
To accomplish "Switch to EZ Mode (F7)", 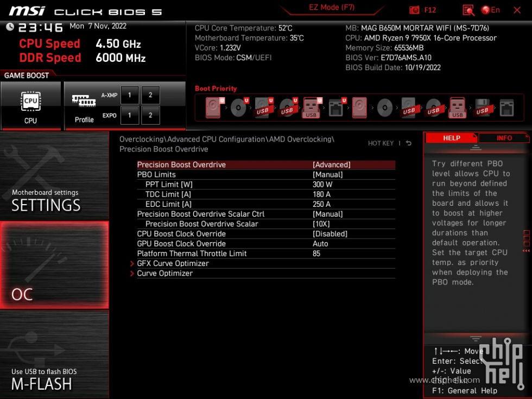I will (x=332, y=8).
